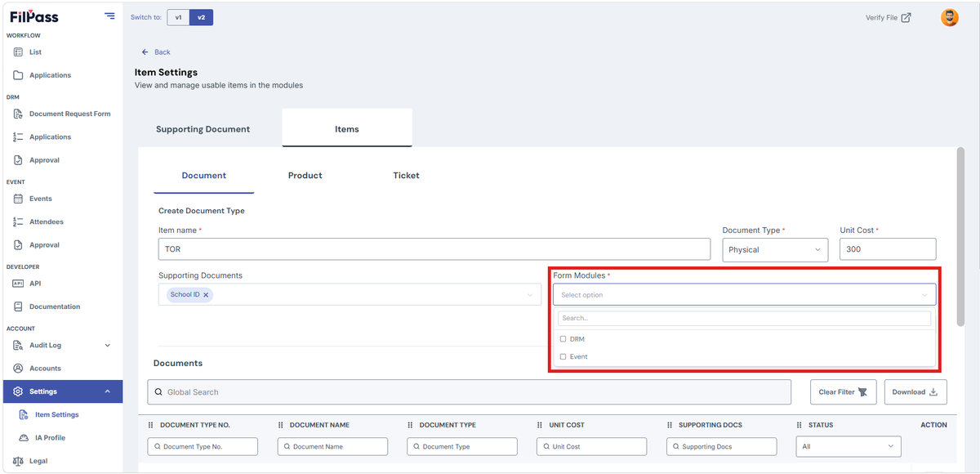
Task: Click the Supporting Docs filter field
Action: (x=722, y=447)
